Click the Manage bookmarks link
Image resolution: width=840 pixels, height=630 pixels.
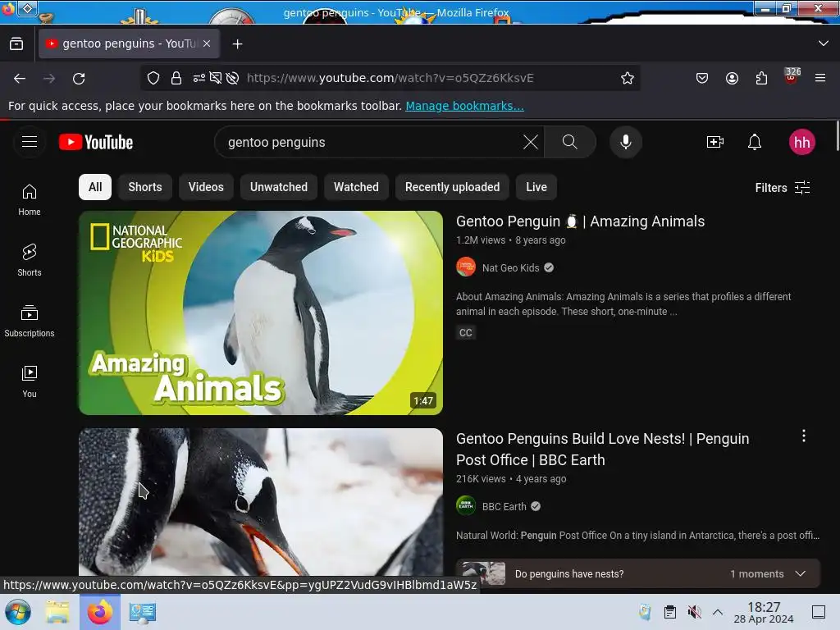(464, 106)
